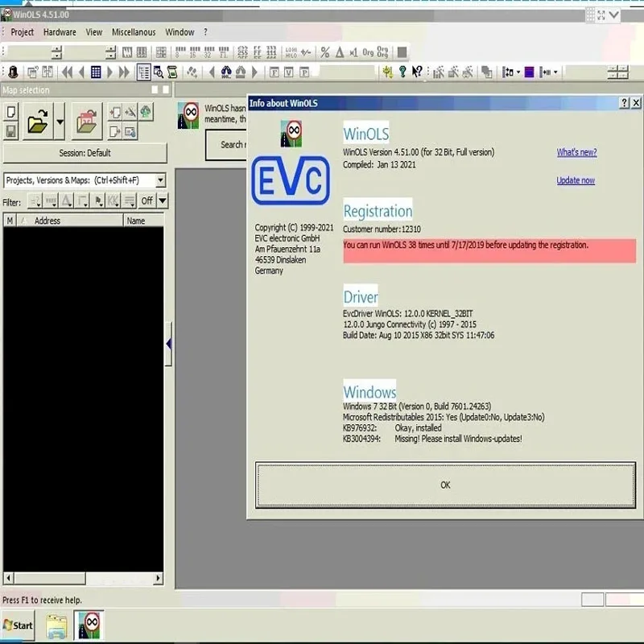The height and width of the screenshot is (644, 644).
Task: Open the View menu
Action: [x=94, y=32]
